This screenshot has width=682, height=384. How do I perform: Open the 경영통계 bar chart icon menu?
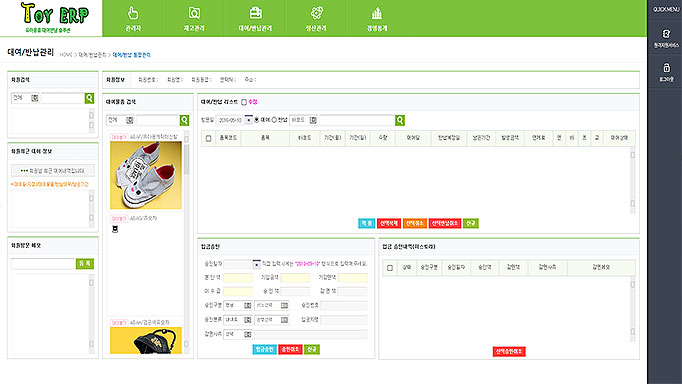pos(377,18)
